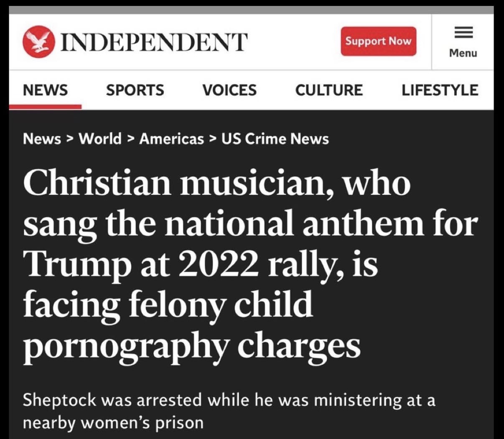The width and height of the screenshot is (504, 439).
Task: Click the chevron between World and Americas
Action: [x=131, y=139]
